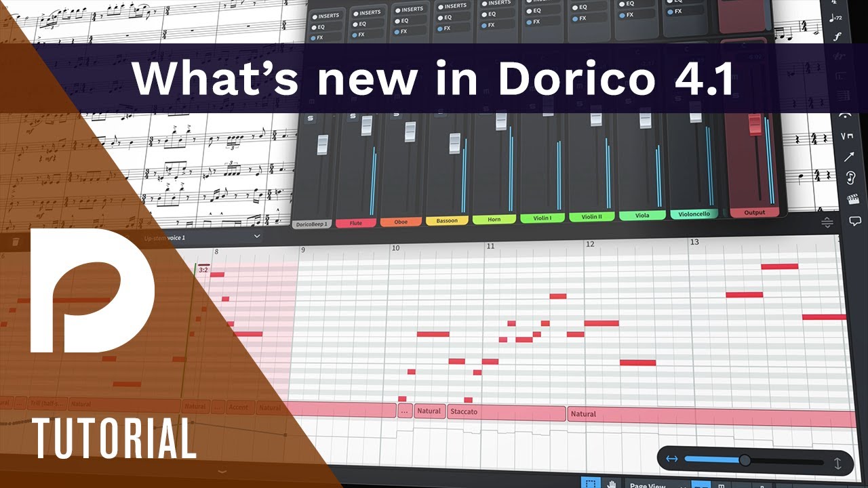Click the vertical zoom arrows icon

point(837,464)
